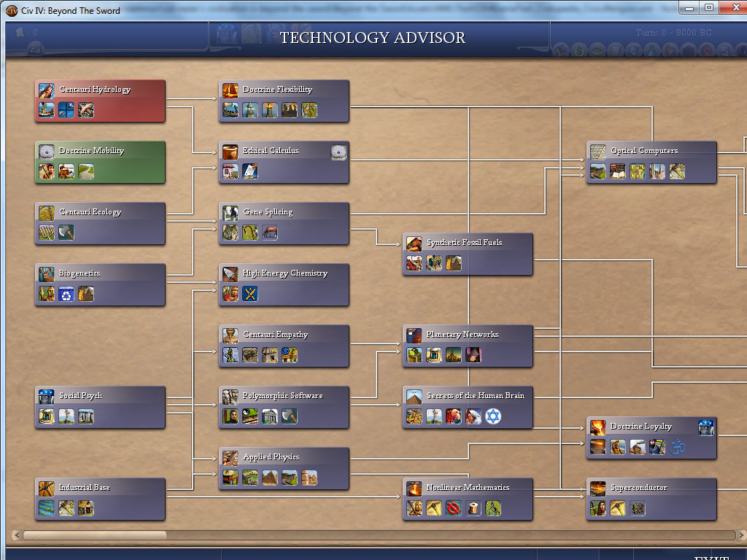747x560 pixels.
Task: Pick Doctrine Flexibility in the tech tree
Action: [x=285, y=101]
